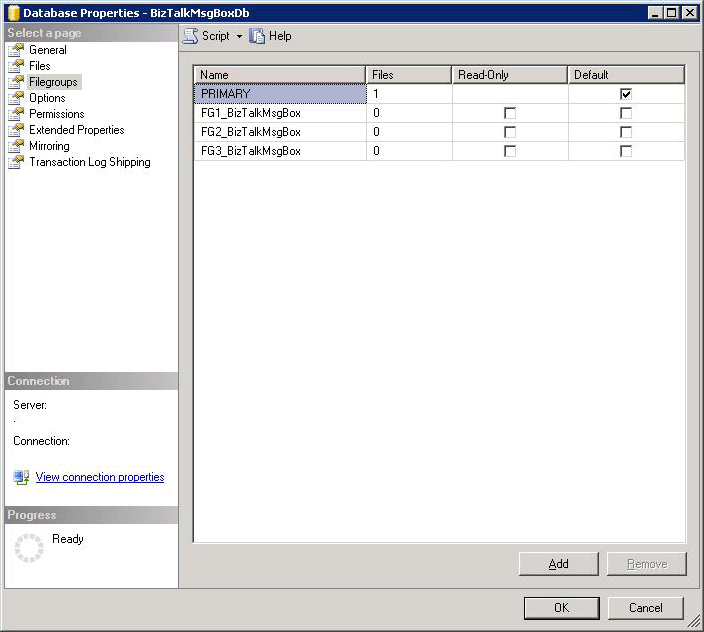Click the Options page icon
This screenshot has height=632, width=704.
[16, 98]
